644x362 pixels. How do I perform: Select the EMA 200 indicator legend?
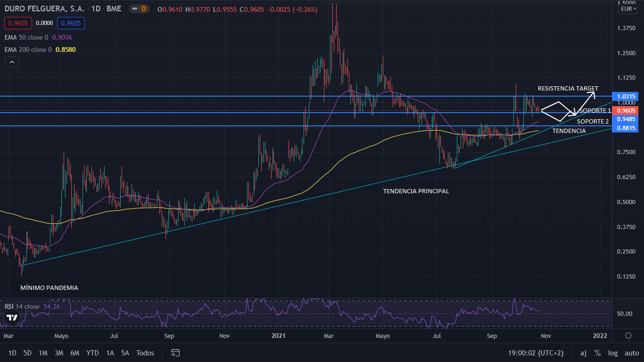coord(28,49)
